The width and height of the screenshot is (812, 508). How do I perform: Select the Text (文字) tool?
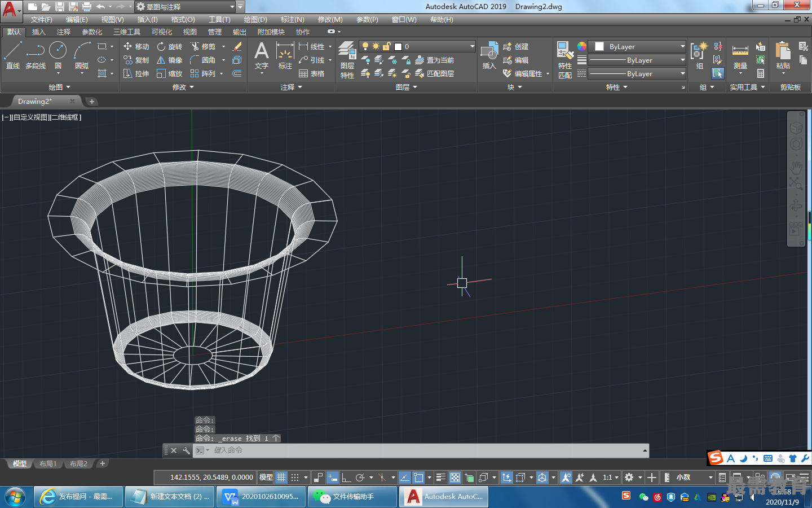262,55
